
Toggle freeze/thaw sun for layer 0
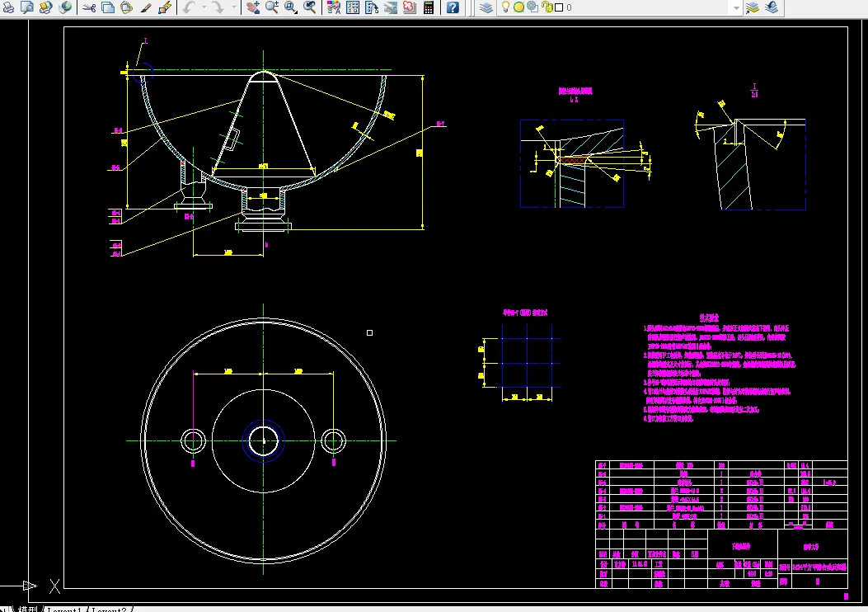[518, 7]
